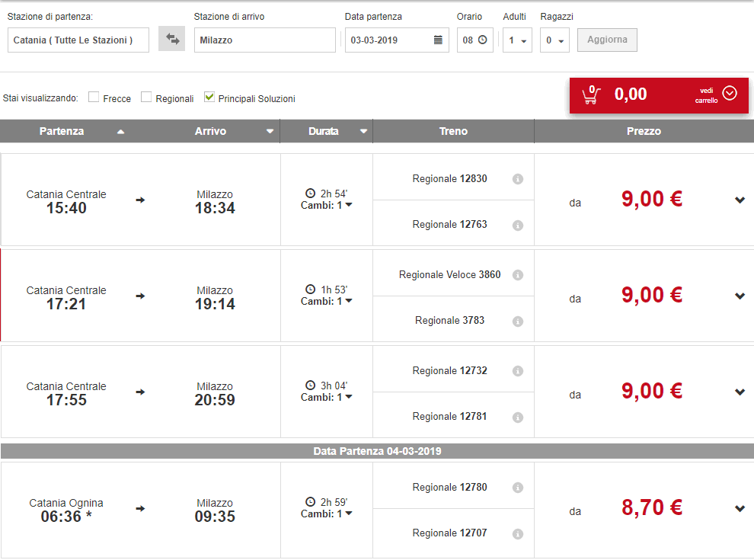Open the Ragazzi count dropdown
Image resolution: width=754 pixels, height=560 pixels.
pyautogui.click(x=554, y=40)
